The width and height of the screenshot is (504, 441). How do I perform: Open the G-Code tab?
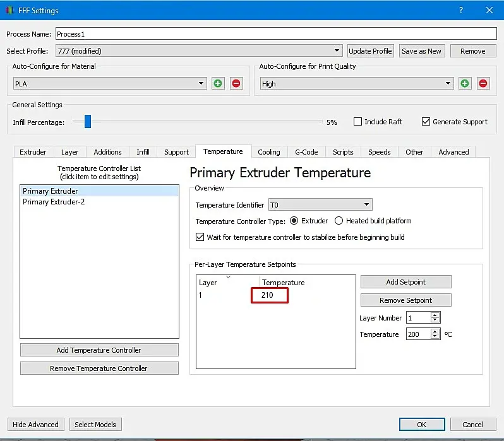(x=306, y=152)
